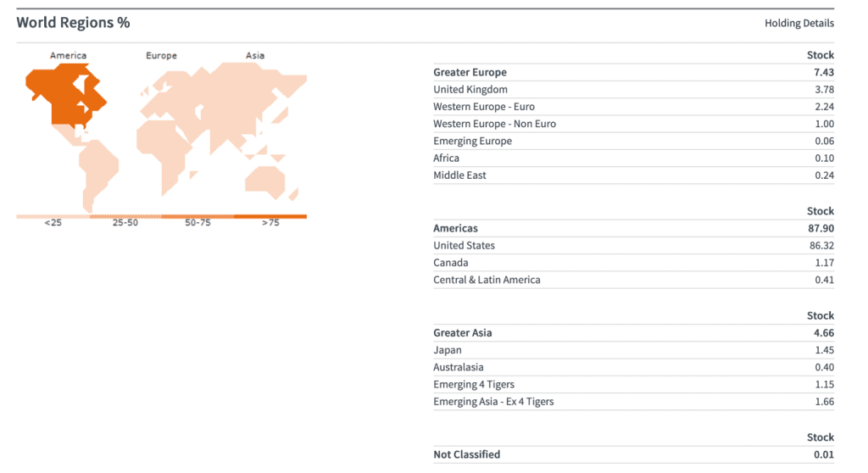Select the Americas group heading
The height and width of the screenshot is (473, 868).
455,229
